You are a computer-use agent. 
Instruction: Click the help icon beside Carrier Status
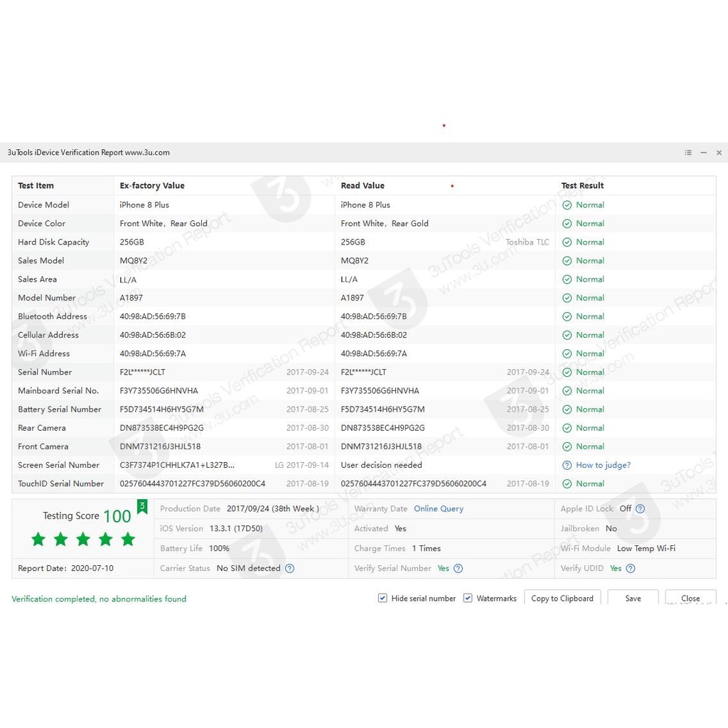290,568
